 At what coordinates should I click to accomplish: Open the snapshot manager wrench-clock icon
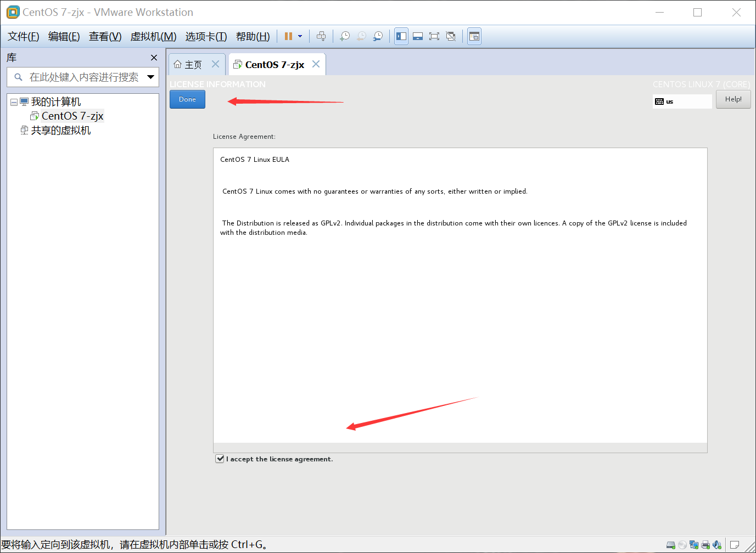pos(378,36)
